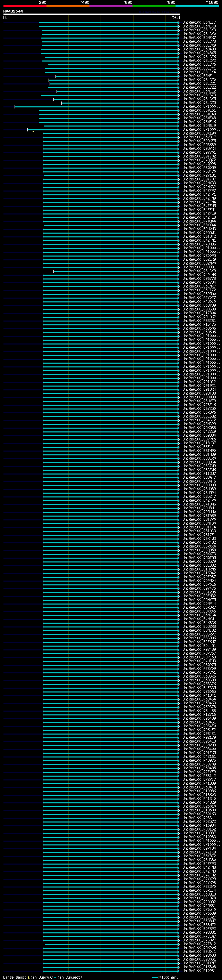Select the UniRef100_P53506 label
This screenshot has width=222, height=980.
[199, 328]
